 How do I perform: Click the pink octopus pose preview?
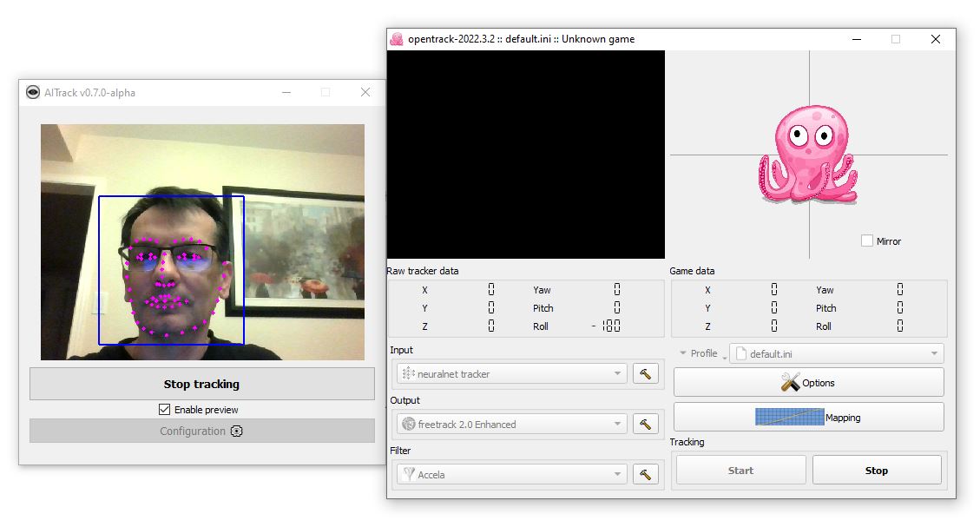(807, 155)
